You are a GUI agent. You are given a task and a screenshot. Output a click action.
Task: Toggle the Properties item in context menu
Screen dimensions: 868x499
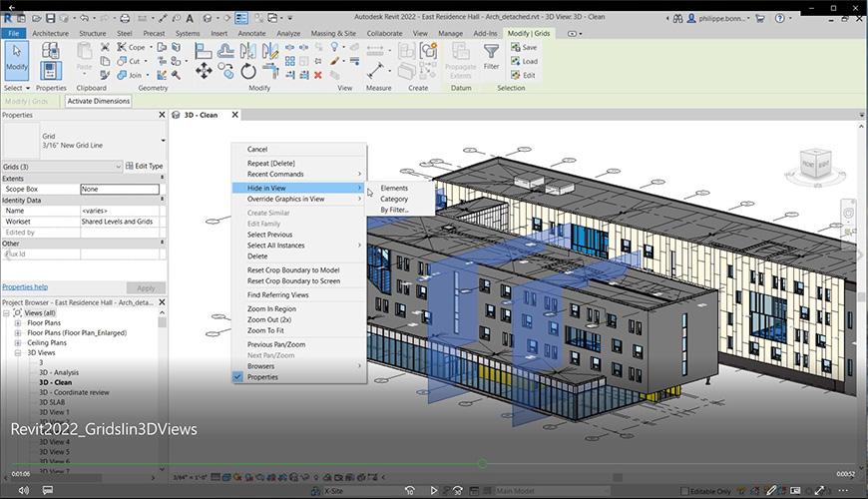click(x=299, y=377)
